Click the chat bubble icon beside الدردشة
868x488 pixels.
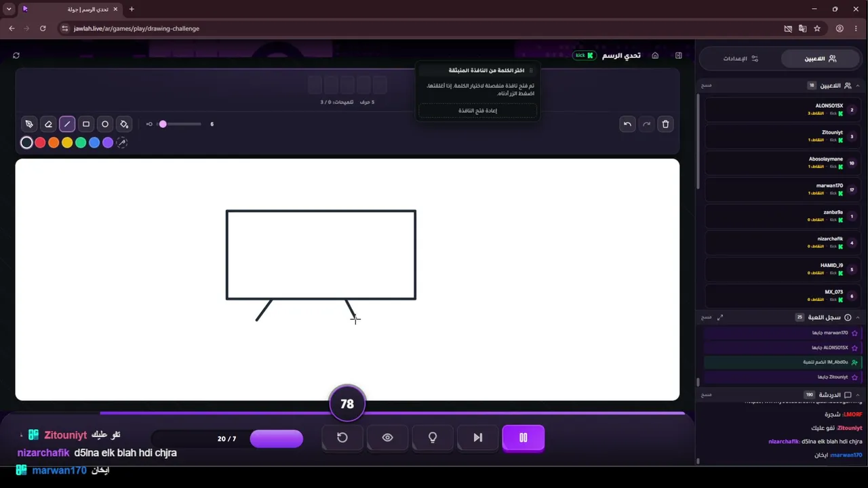pyautogui.click(x=848, y=394)
